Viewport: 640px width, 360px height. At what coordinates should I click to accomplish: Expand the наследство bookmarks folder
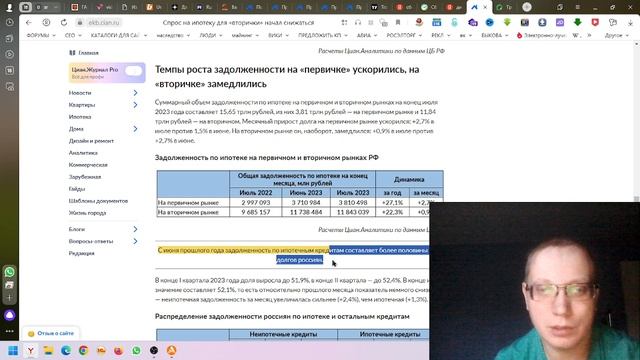click(173, 36)
